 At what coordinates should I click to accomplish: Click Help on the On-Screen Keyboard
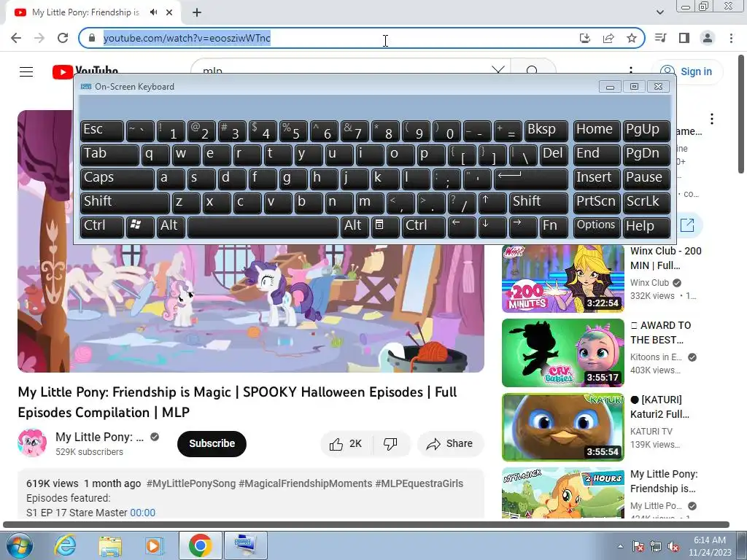[646, 227]
